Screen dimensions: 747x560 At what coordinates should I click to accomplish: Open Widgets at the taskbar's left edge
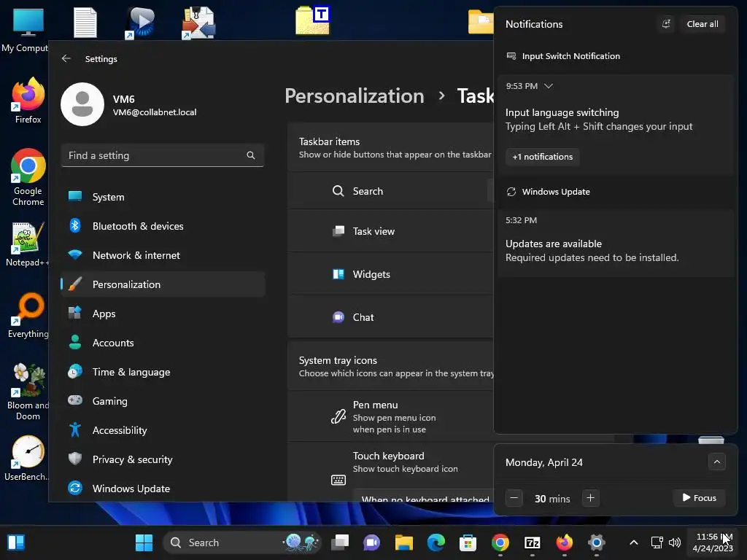click(x=16, y=542)
